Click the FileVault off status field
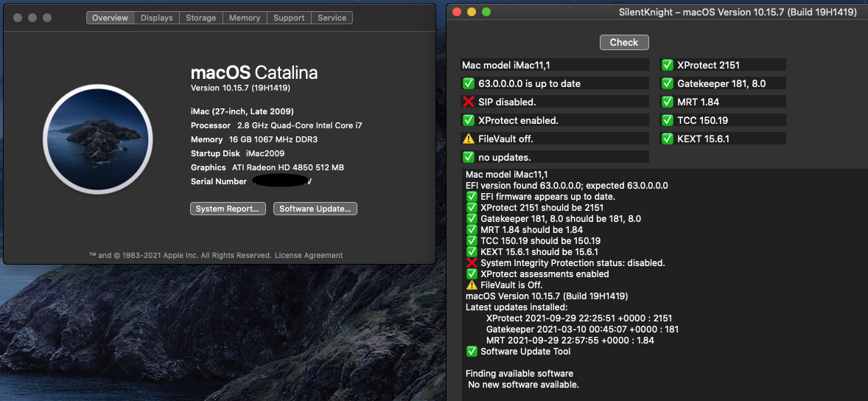Screen dimensions: 868x401 point(555,139)
